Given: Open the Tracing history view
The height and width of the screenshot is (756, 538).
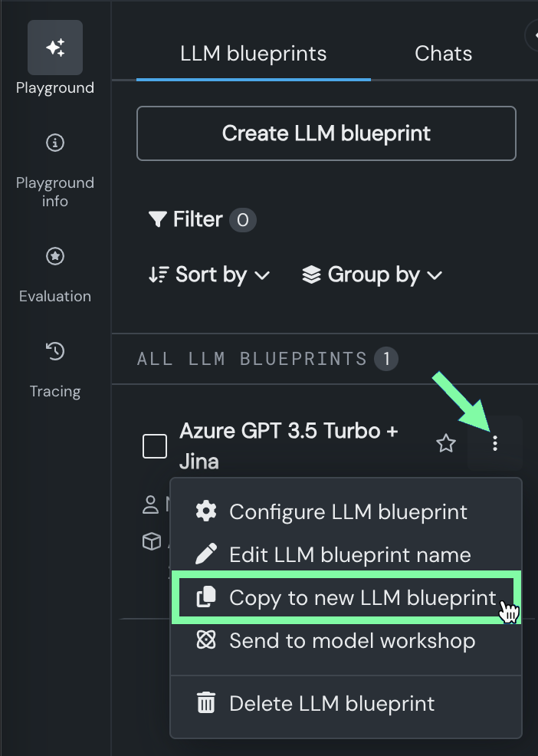Looking at the screenshot, I should (x=55, y=352).
